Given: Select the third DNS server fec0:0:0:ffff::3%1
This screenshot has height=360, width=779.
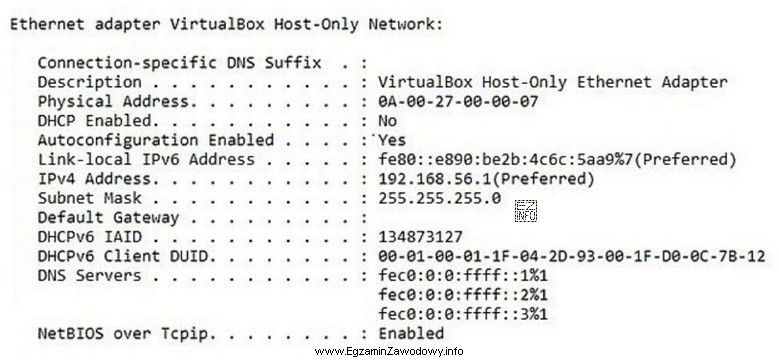Looking at the screenshot, I should click(463, 314).
